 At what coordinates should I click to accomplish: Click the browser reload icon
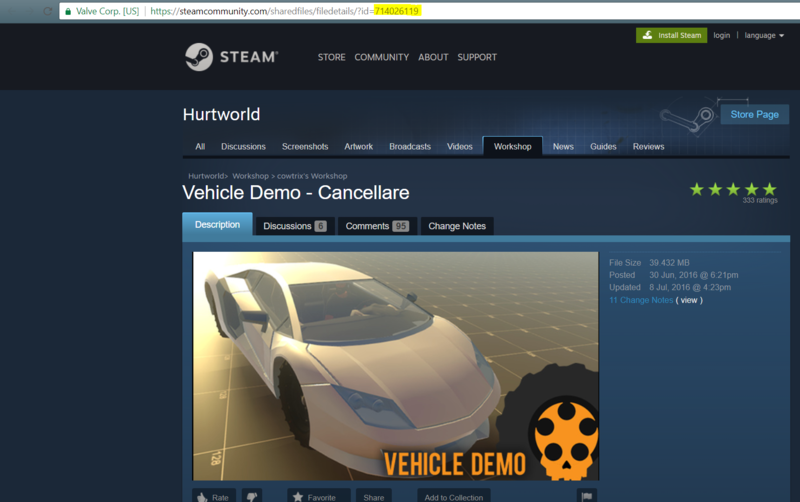pos(47,11)
